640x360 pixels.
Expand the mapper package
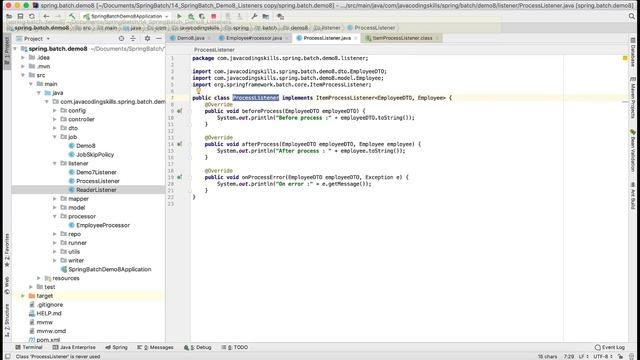coord(55,198)
